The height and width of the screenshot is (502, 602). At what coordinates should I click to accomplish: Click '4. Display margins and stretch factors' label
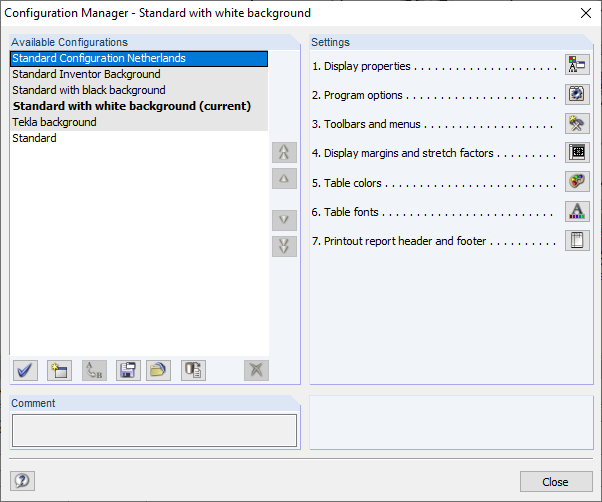402,153
